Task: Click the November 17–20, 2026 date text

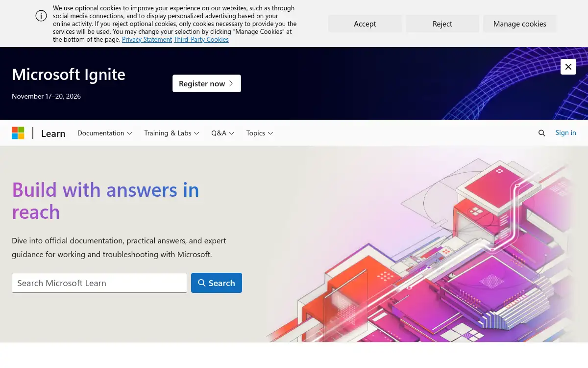Action: point(47,96)
